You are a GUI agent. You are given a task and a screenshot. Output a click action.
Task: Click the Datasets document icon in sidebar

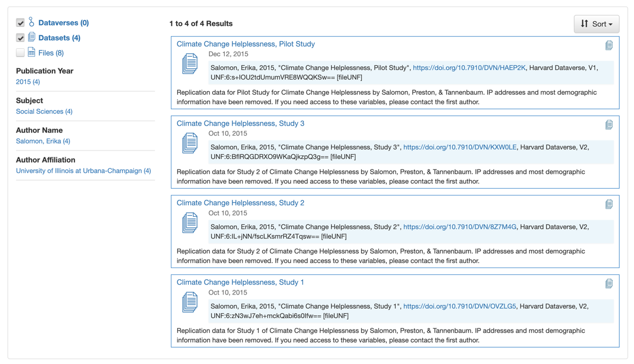(x=31, y=37)
